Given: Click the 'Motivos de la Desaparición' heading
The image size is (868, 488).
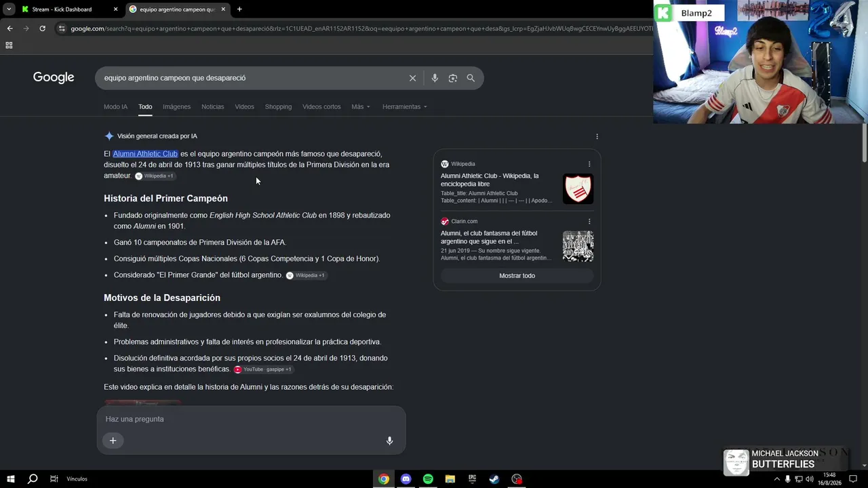Looking at the screenshot, I should (x=162, y=298).
